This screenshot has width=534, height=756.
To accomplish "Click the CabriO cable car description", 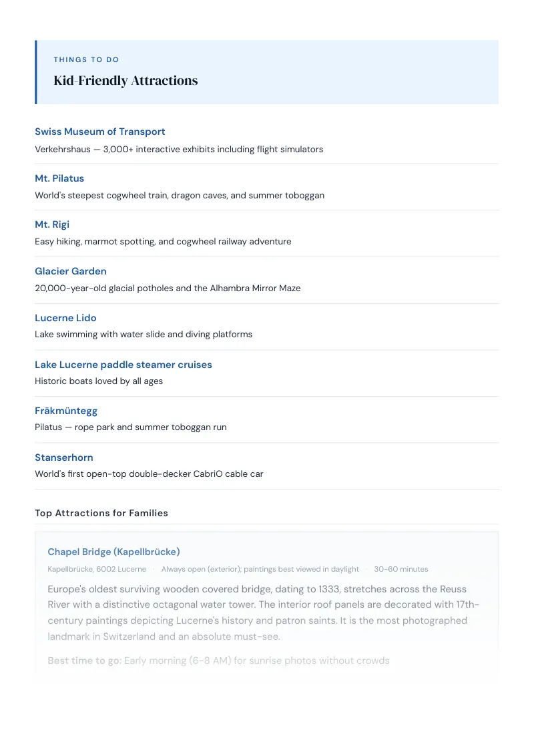I will click(149, 474).
